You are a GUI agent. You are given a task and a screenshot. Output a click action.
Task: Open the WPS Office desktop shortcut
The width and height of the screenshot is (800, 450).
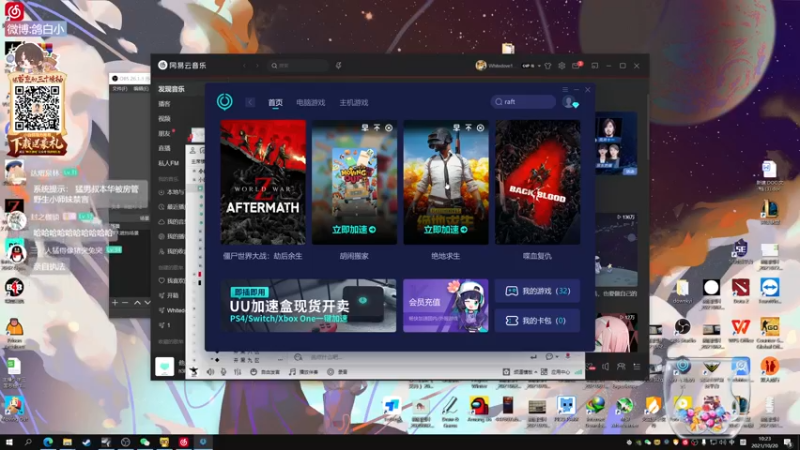[740, 331]
